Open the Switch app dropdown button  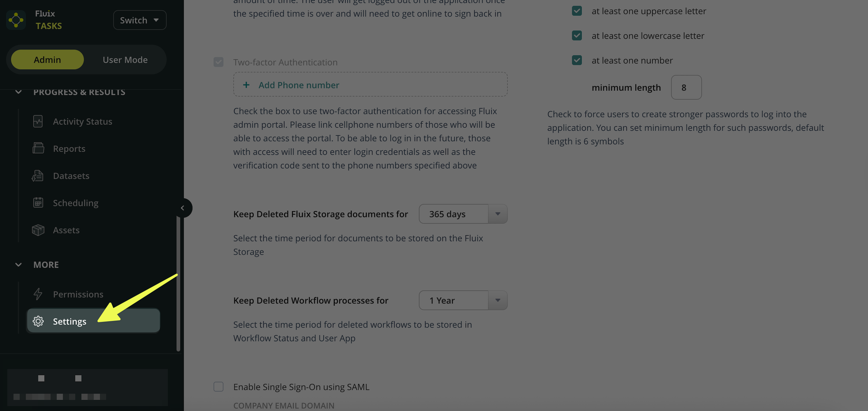tap(140, 20)
